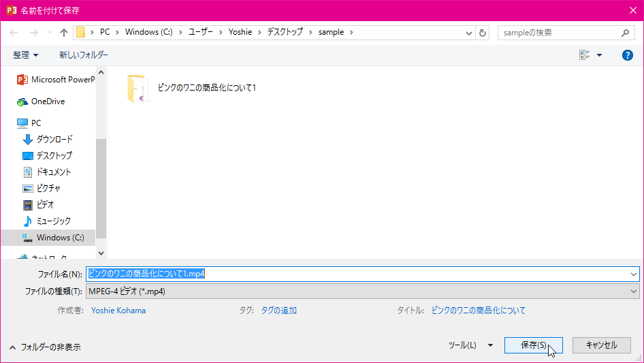Edit title ピンクのワニの商品化について
This screenshot has height=363, width=644.
[x=479, y=311]
